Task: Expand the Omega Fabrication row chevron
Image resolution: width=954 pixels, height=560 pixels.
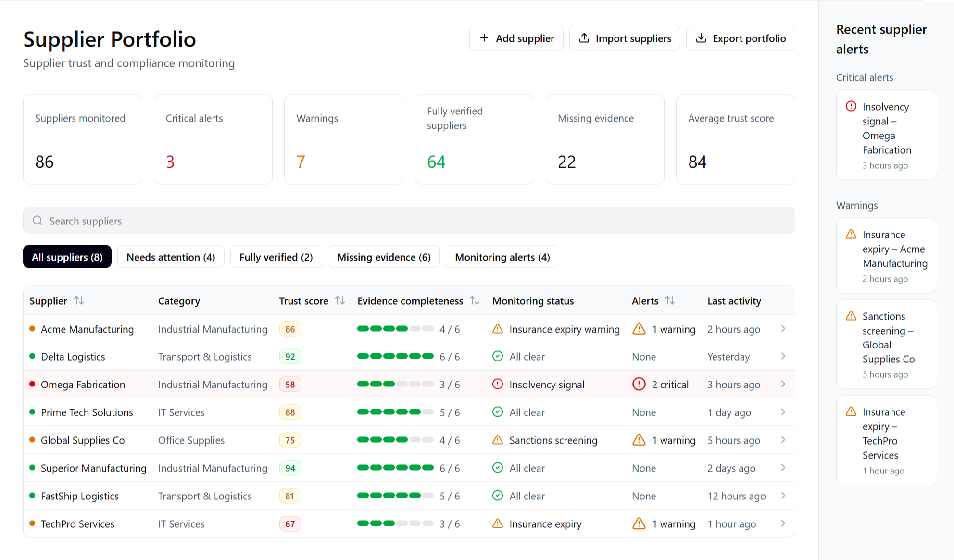Action: click(x=783, y=384)
